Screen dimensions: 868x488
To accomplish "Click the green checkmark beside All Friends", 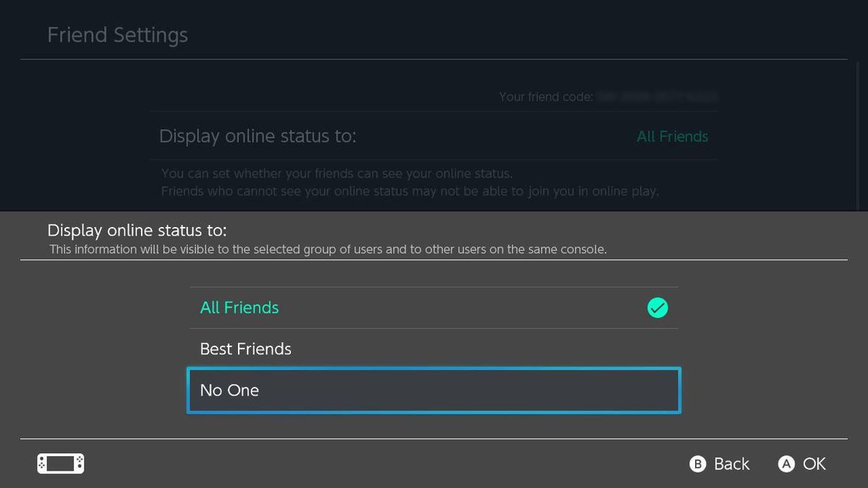I will 657,307.
